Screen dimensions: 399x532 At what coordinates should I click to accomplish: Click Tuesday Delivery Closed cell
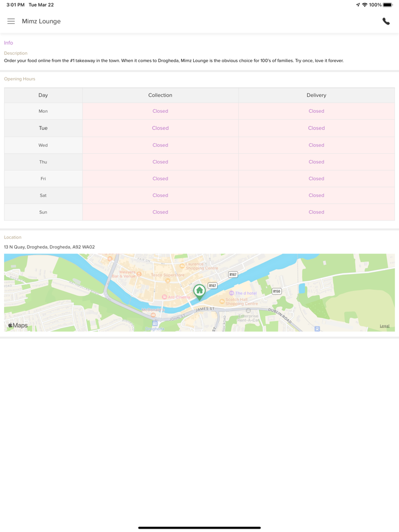pos(316,128)
